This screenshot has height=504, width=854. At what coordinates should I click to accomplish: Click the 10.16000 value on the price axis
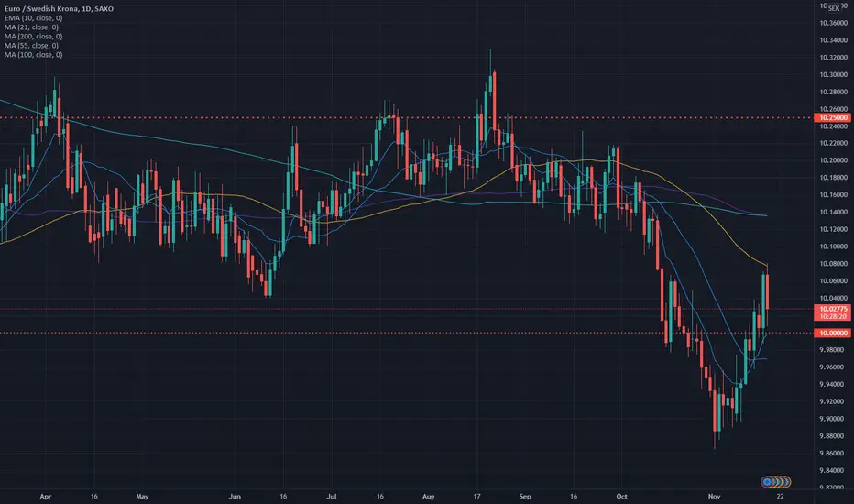point(833,195)
